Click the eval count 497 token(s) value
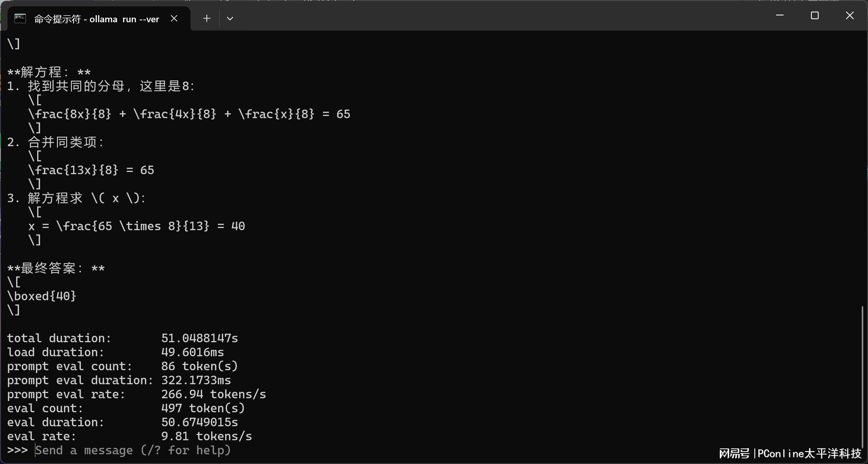868x464 pixels. click(203, 408)
